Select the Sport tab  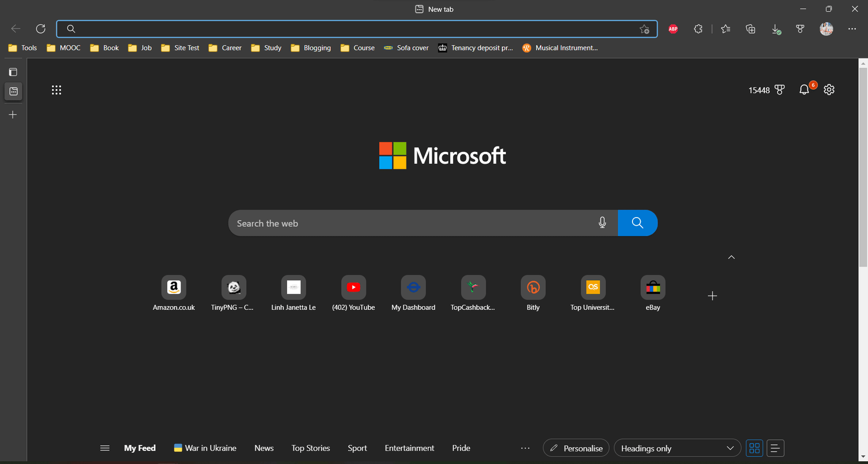click(358, 448)
